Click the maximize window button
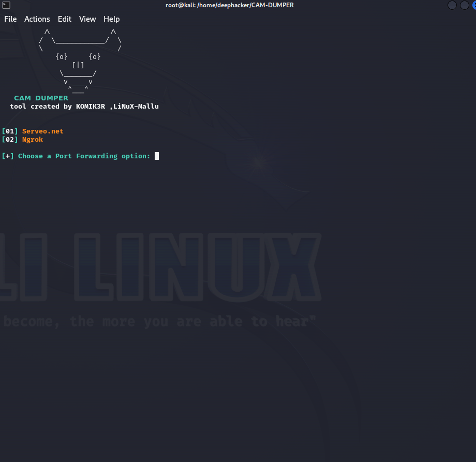This screenshot has height=462, width=476. 465,5
